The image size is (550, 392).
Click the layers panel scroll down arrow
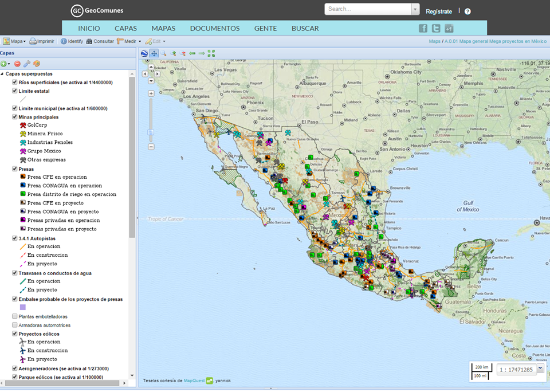[x=132, y=376]
